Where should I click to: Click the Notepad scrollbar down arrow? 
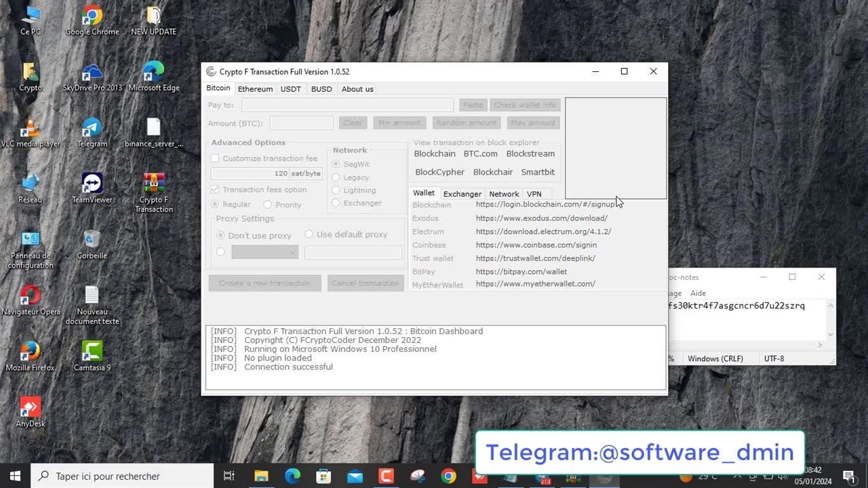click(831, 335)
